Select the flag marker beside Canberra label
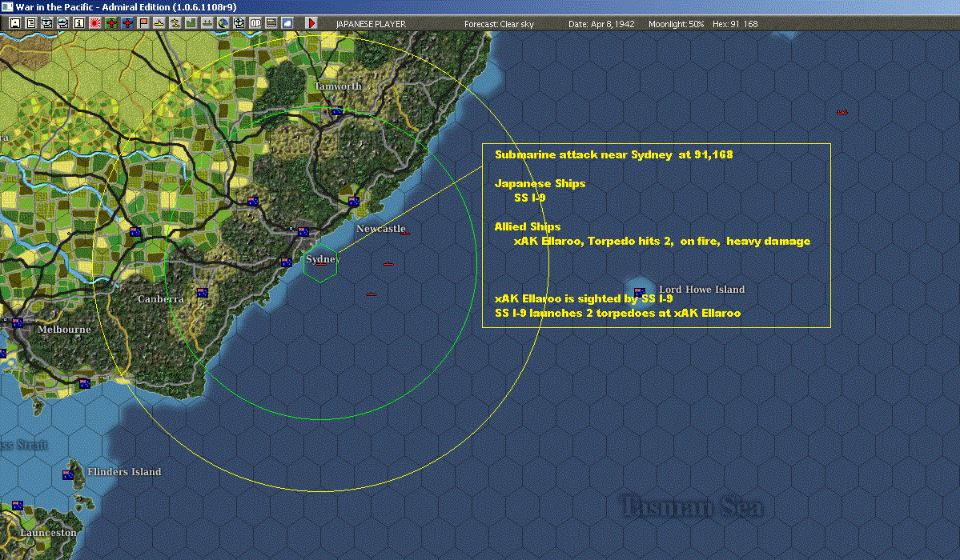 coord(202,293)
